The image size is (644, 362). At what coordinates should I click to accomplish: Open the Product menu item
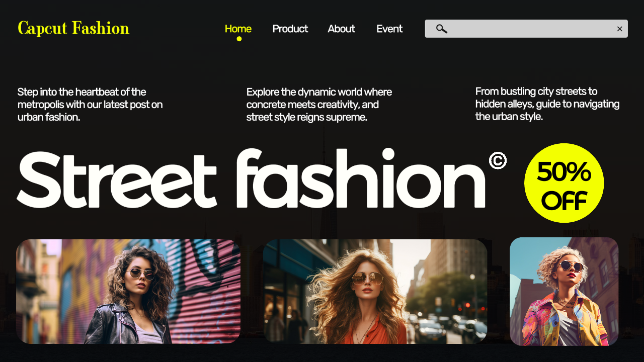tap(290, 29)
